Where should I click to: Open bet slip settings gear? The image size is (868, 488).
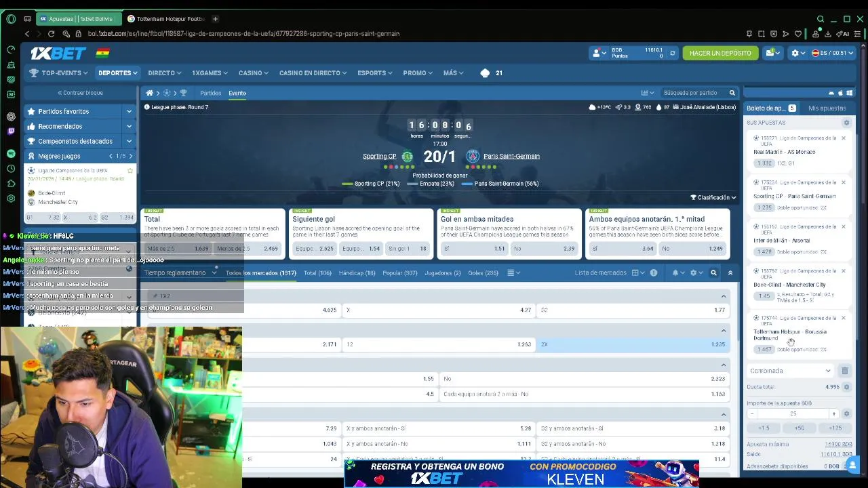[x=846, y=123]
